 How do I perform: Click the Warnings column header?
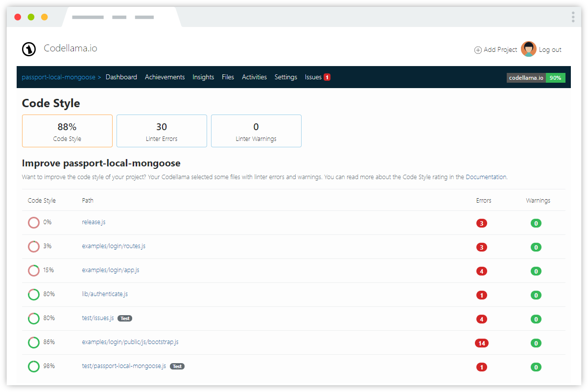pyautogui.click(x=538, y=200)
